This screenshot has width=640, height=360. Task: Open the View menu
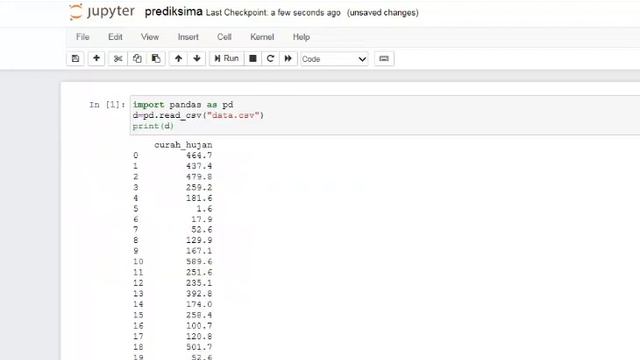pyautogui.click(x=150, y=37)
